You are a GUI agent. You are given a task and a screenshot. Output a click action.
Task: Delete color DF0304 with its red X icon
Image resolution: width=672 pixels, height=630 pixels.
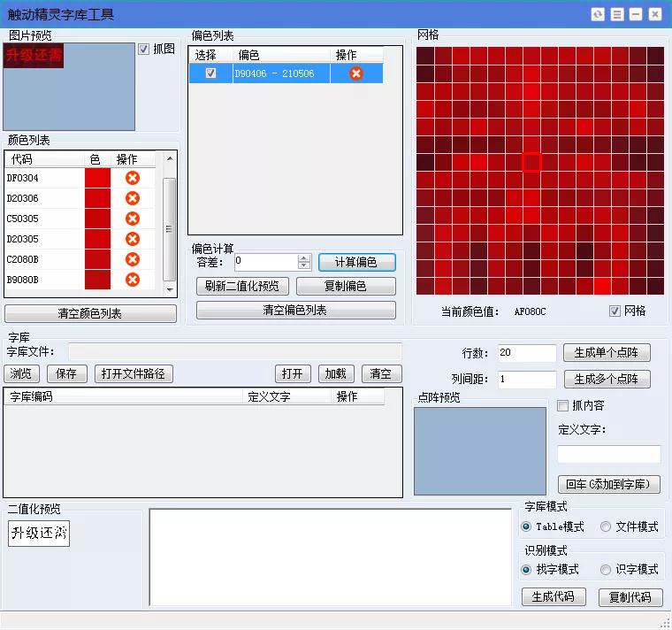pyautogui.click(x=133, y=178)
